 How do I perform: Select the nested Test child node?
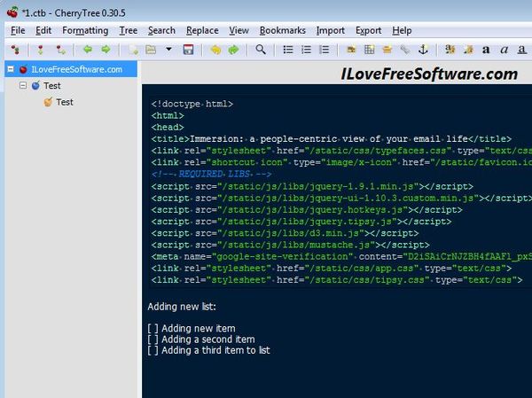pyautogui.click(x=64, y=103)
